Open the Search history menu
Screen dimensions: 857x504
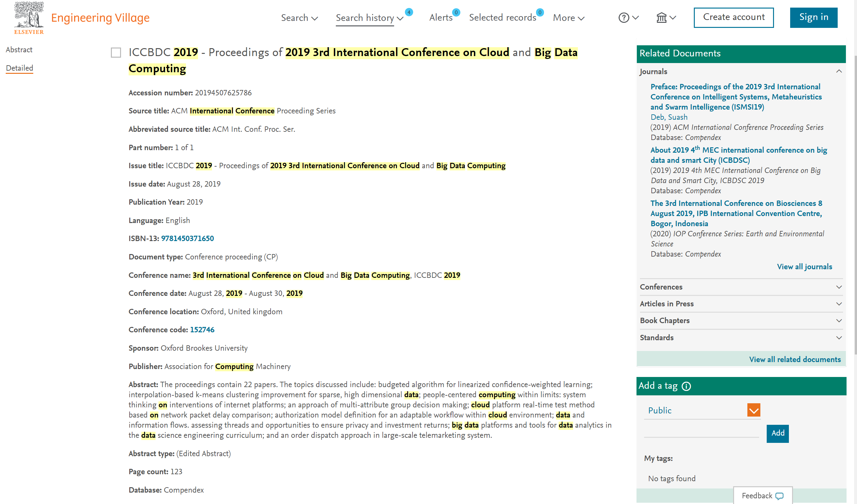[369, 18]
